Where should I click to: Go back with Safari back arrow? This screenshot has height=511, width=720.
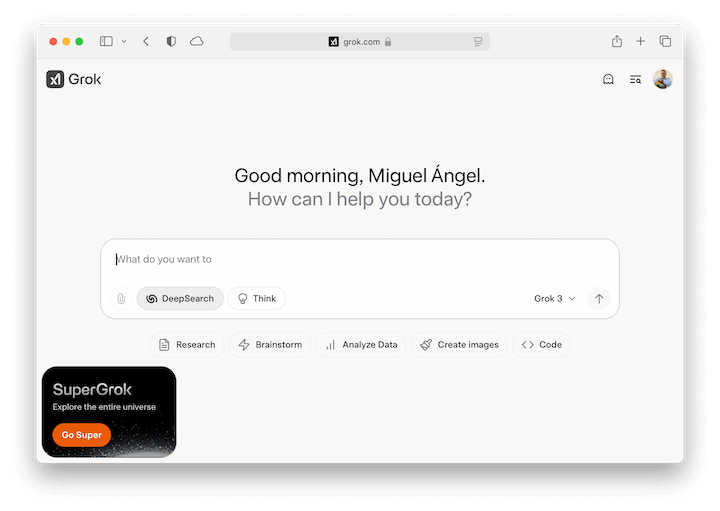pyautogui.click(x=146, y=41)
